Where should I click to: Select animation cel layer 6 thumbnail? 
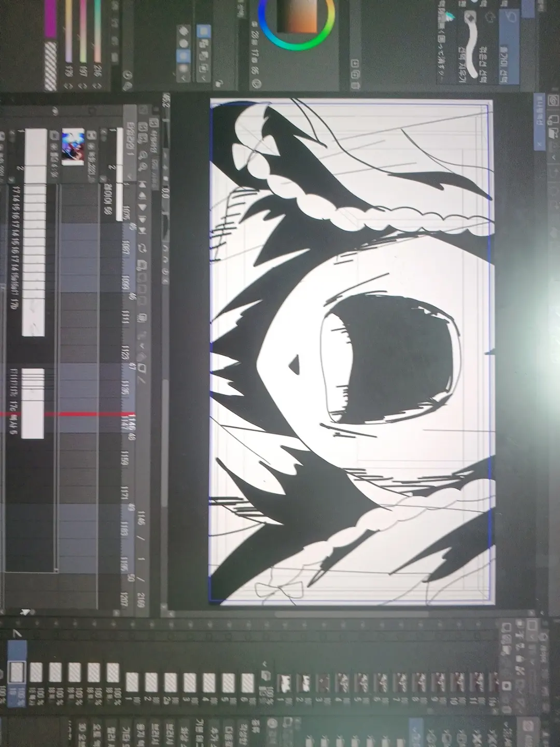pyautogui.click(x=248, y=682)
